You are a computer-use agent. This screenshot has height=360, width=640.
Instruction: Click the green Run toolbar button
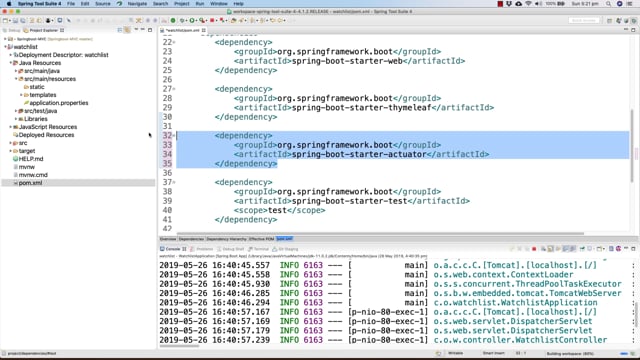coord(192,20)
